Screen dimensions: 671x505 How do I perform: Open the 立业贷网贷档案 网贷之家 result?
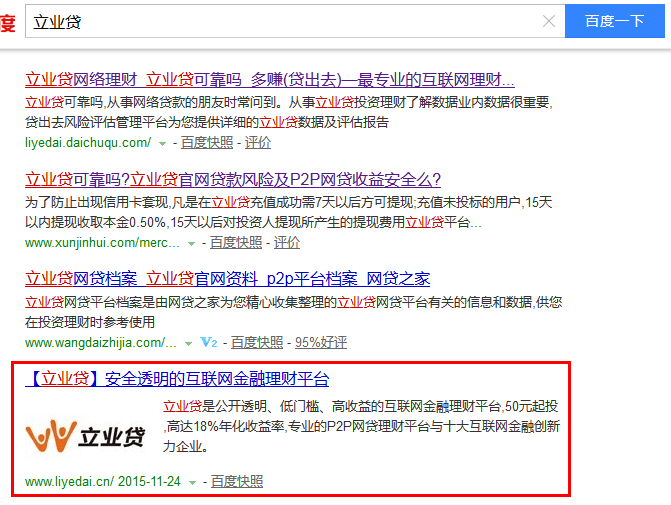[x=227, y=279]
